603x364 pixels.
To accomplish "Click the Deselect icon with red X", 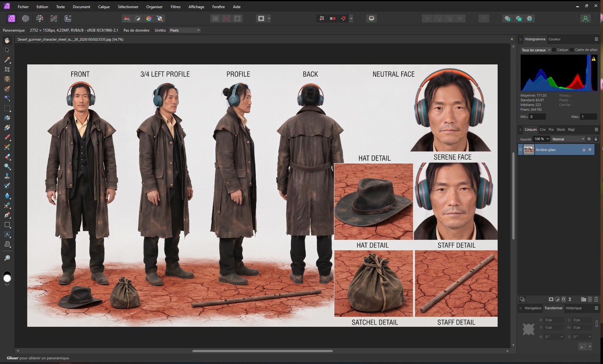I will click(x=226, y=18).
